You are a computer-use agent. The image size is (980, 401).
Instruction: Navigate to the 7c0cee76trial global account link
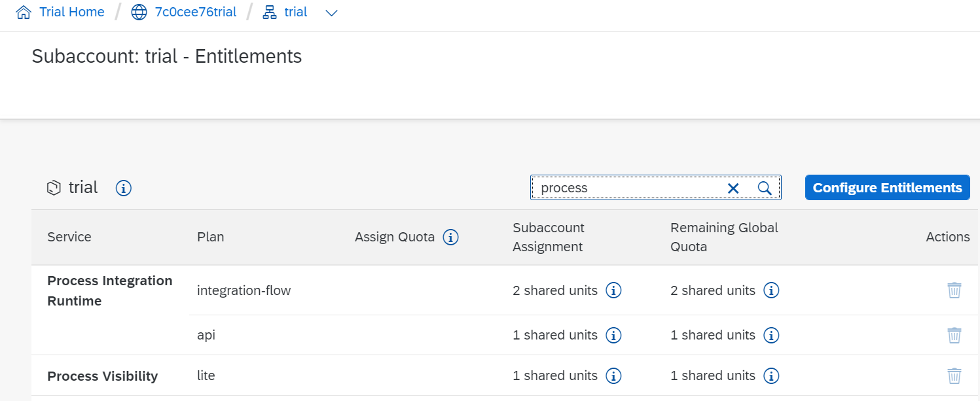(x=196, y=11)
